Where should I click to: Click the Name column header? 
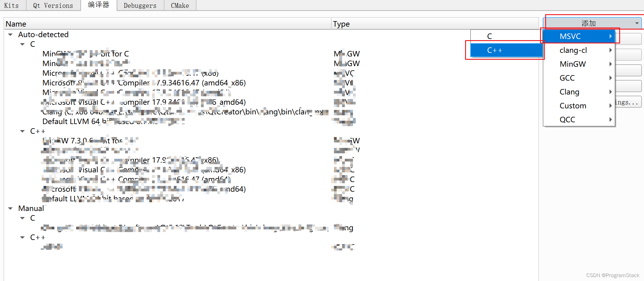click(x=16, y=24)
